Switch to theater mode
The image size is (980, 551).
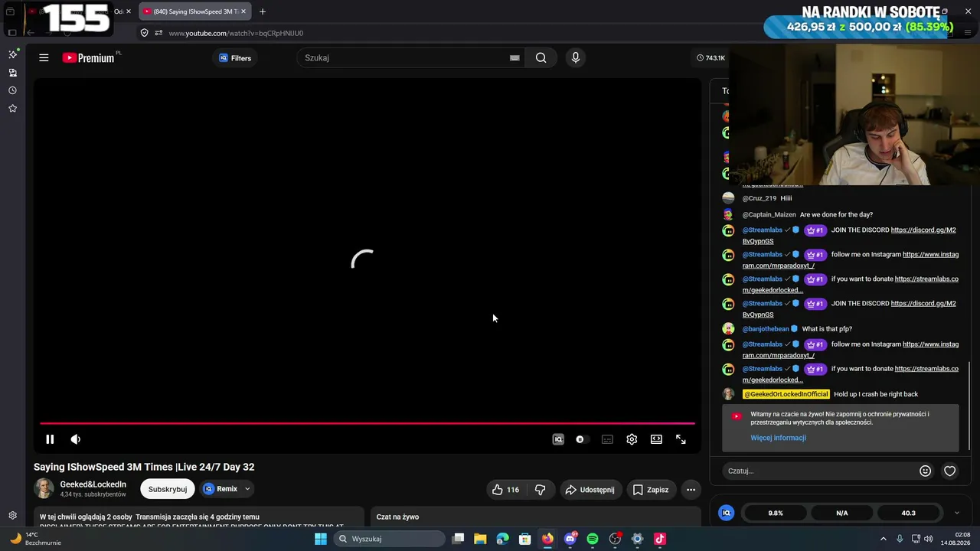(656, 439)
